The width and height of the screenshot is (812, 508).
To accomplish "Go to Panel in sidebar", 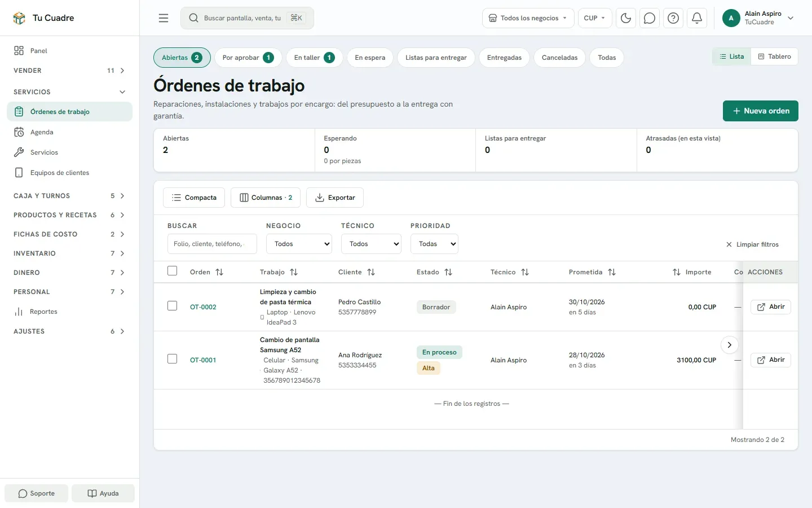I will [x=69, y=51].
